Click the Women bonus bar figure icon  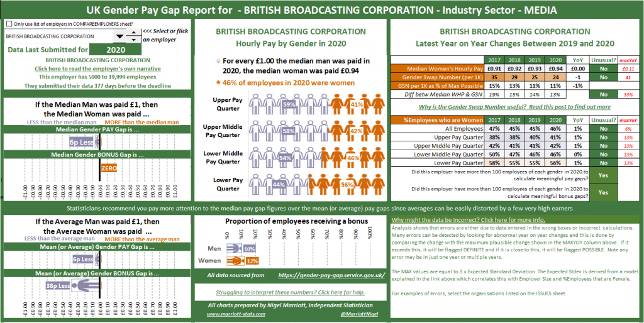pos(235,261)
